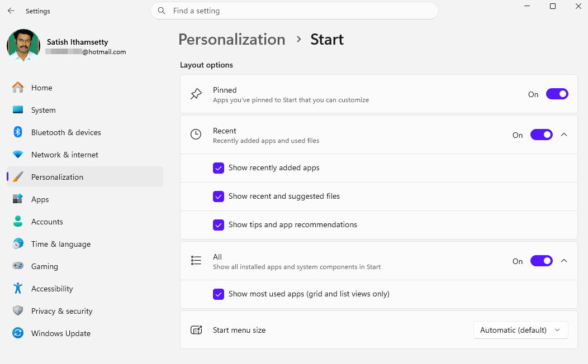Open Gaming settings

tap(85, 266)
